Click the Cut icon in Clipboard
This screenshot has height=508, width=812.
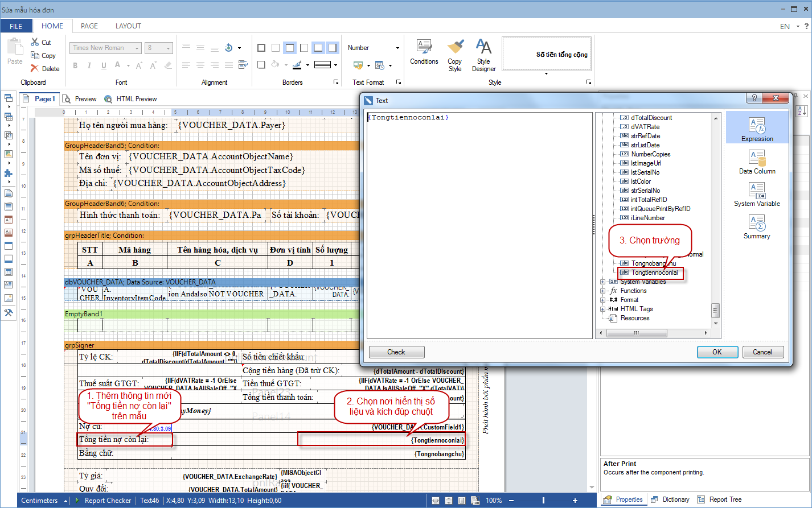[x=35, y=42]
